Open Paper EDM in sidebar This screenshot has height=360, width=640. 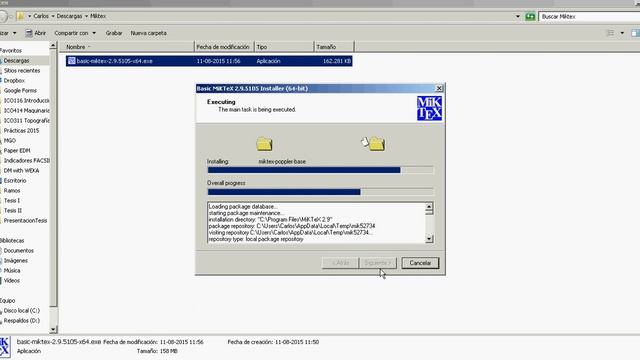click(x=17, y=151)
